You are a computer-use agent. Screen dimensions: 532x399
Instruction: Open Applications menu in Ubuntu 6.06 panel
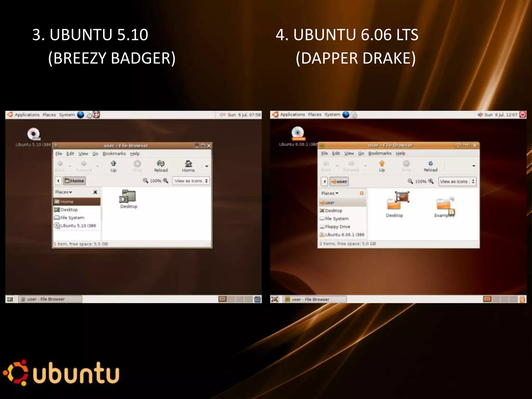[x=292, y=115]
